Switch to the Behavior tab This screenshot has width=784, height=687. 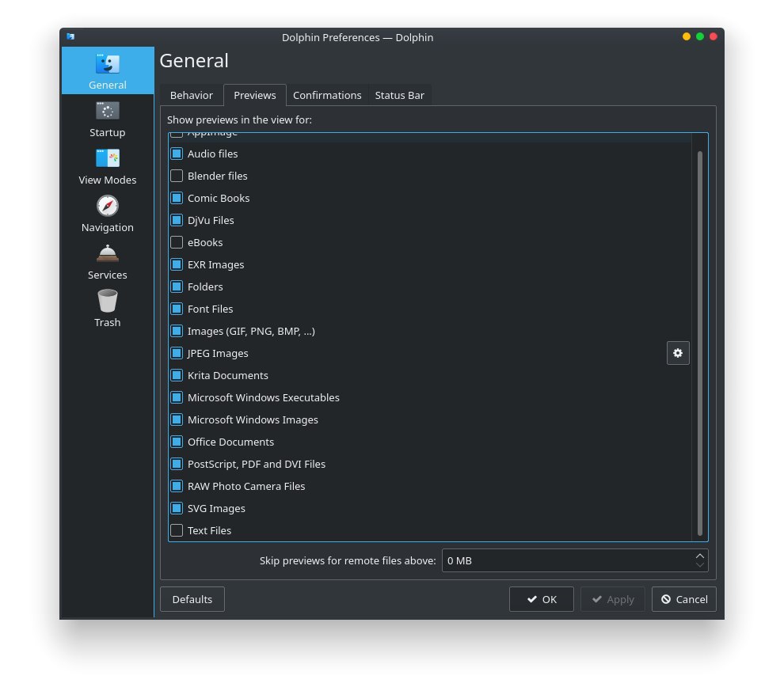[191, 95]
